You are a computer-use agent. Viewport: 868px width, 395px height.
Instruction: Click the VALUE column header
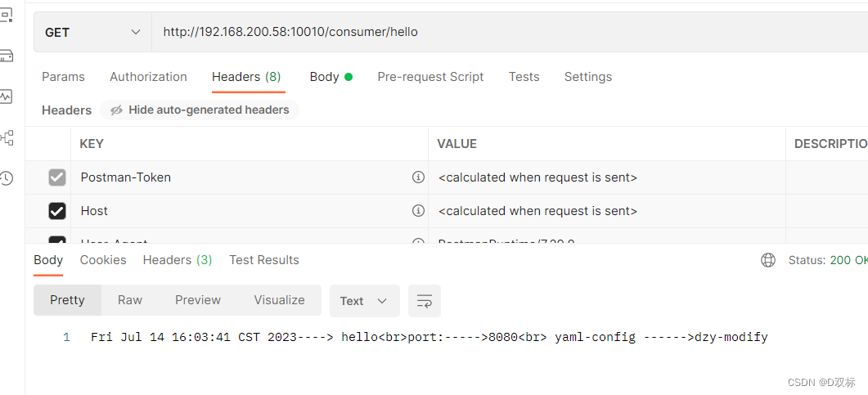[456, 144]
